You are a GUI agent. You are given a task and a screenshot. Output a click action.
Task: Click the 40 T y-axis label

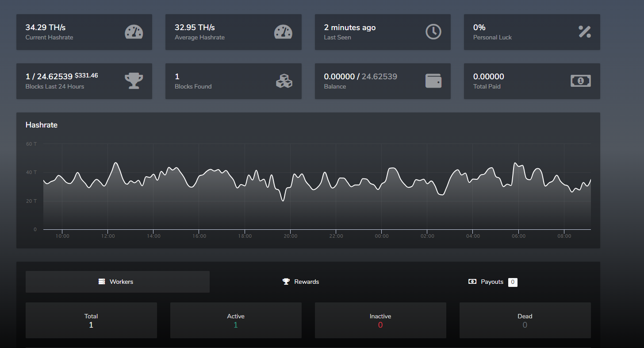pyautogui.click(x=31, y=172)
